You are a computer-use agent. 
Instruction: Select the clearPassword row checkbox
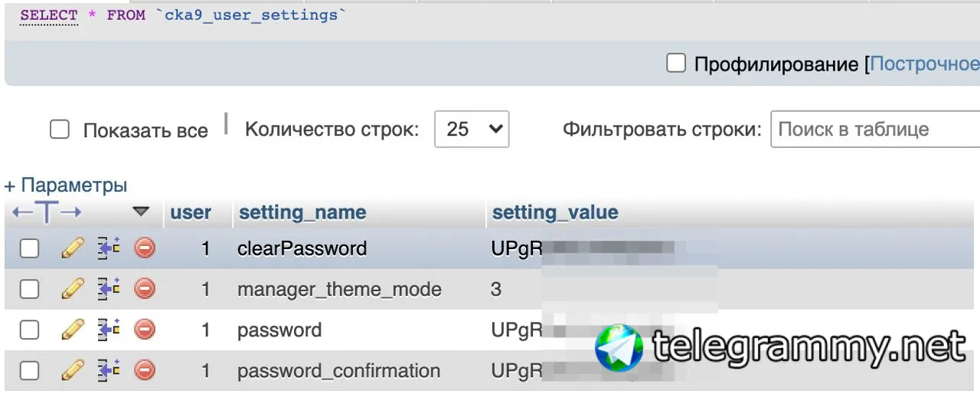[29, 248]
